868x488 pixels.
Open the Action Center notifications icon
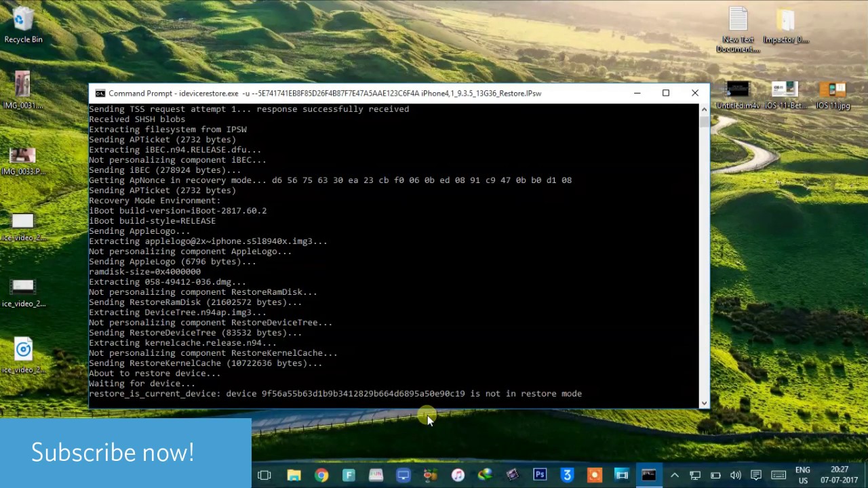tap(756, 475)
